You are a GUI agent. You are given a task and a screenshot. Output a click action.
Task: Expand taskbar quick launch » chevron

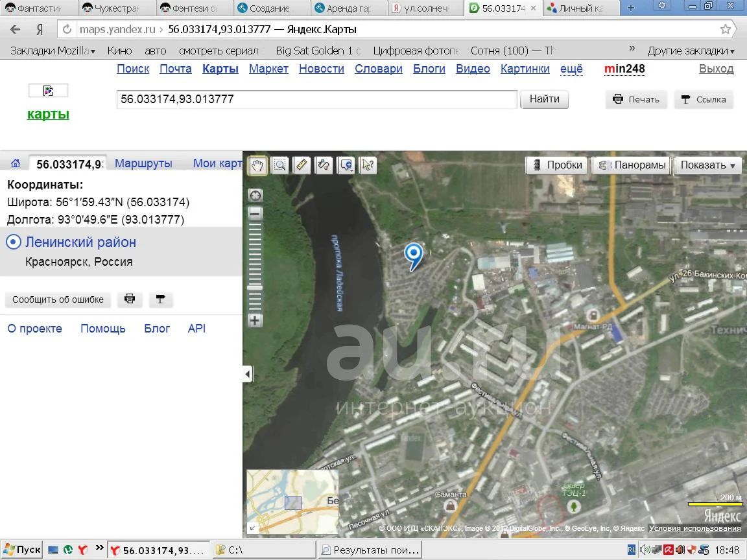point(100,548)
